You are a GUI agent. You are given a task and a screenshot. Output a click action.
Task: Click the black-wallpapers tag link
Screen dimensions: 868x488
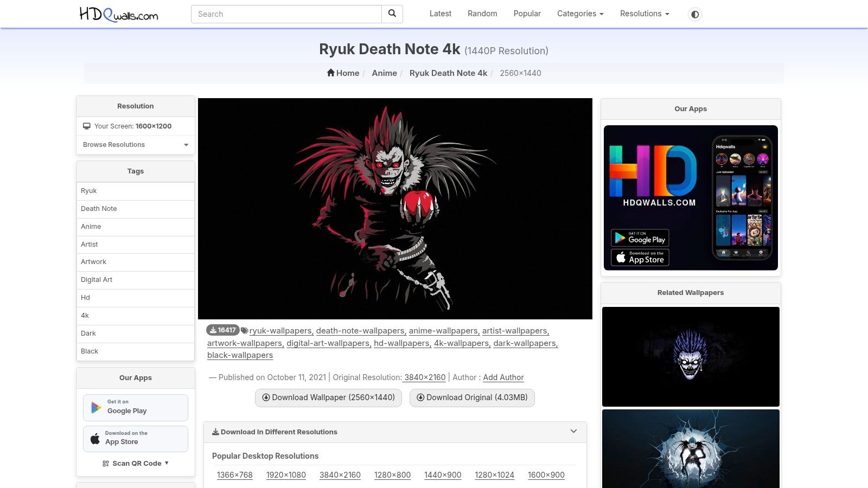240,355
